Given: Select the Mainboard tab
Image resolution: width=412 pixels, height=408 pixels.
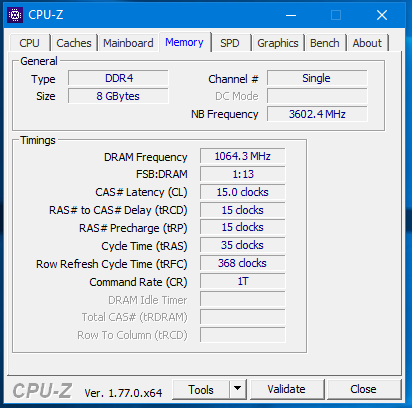Looking at the screenshot, I should pos(128,43).
